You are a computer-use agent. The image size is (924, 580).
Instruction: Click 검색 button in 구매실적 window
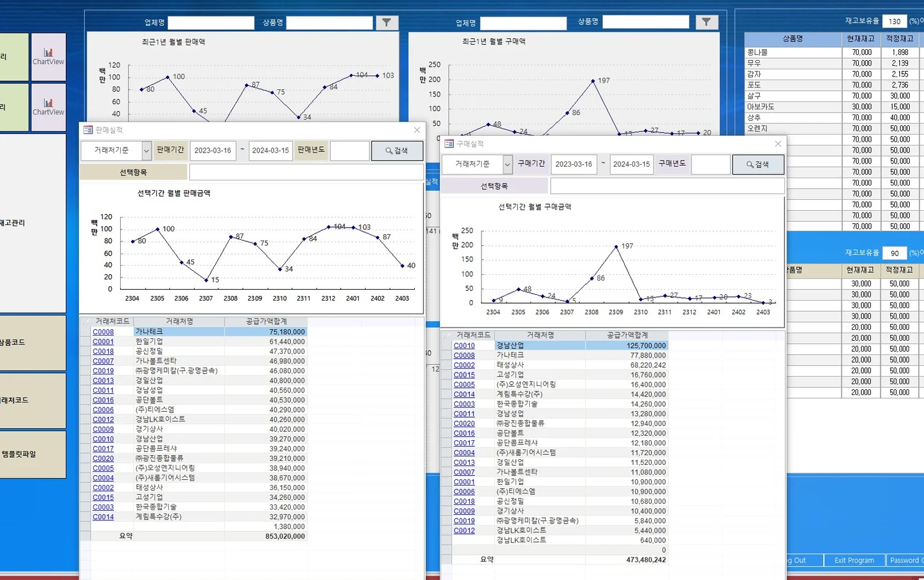point(758,164)
